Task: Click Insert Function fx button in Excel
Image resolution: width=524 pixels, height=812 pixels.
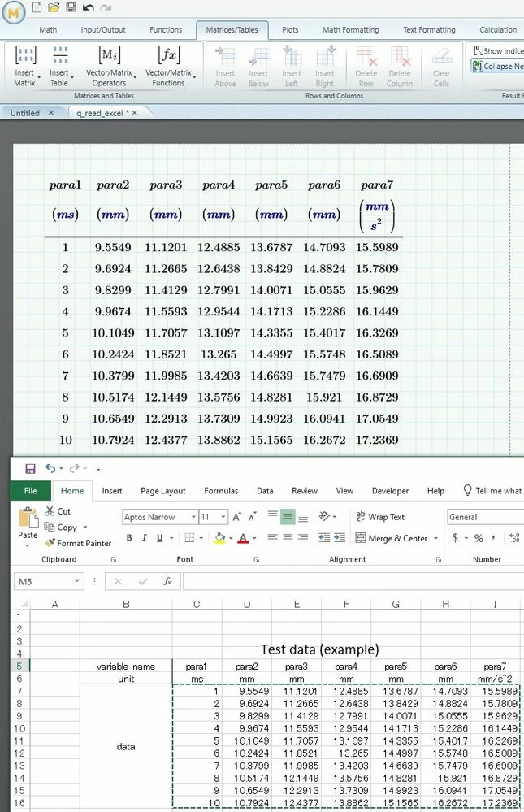Action: (168, 581)
